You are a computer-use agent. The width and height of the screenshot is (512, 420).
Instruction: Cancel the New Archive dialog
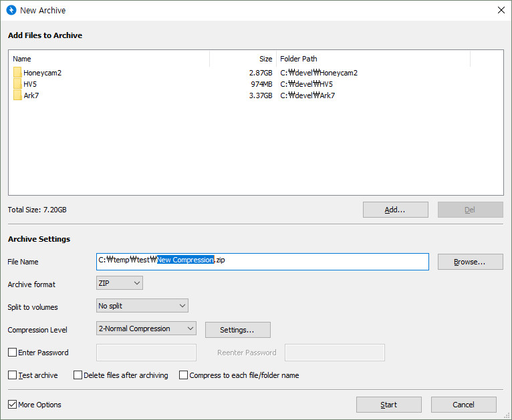click(x=464, y=405)
